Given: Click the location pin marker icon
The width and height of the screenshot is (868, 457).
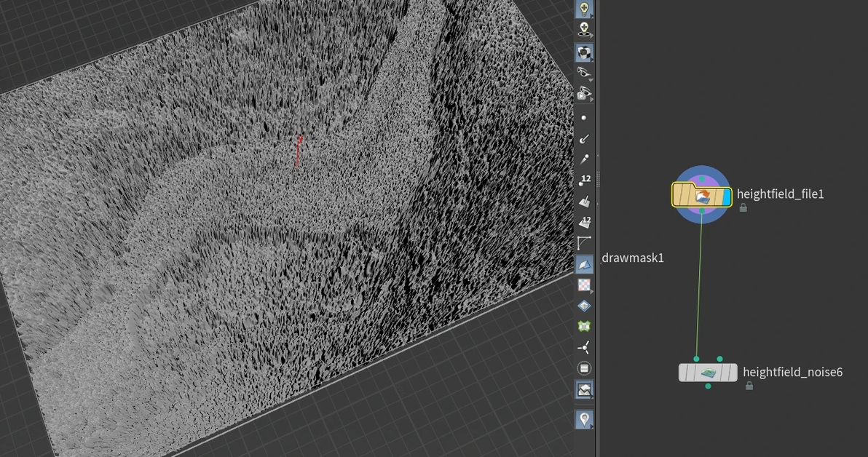Looking at the screenshot, I should click(x=583, y=419).
